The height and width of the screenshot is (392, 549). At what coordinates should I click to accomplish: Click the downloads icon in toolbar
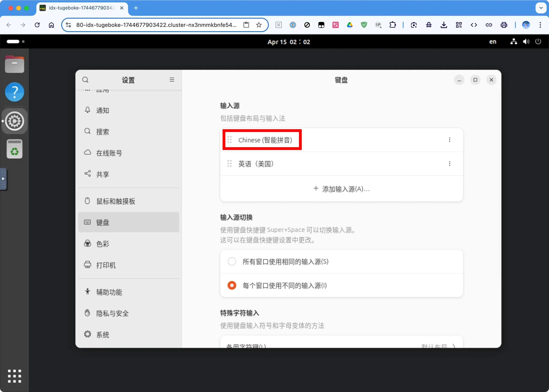pyautogui.click(x=444, y=25)
